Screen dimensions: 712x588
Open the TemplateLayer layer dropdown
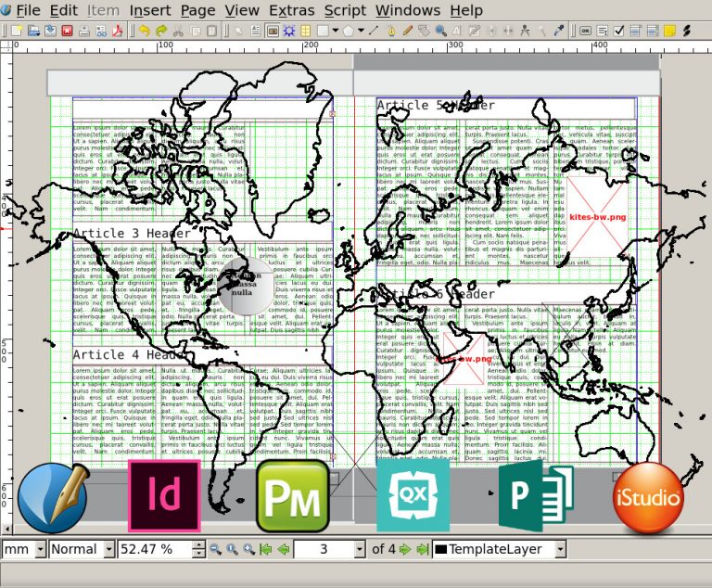(x=561, y=549)
